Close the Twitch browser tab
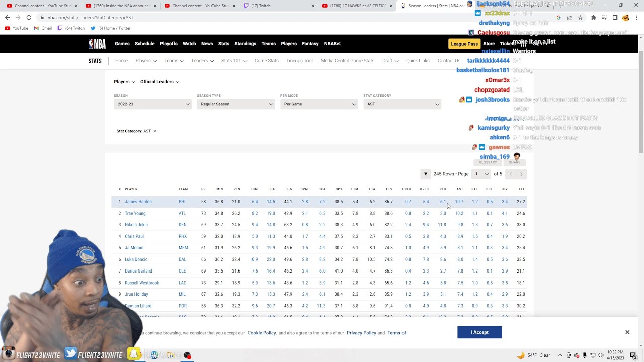644x362 pixels. [313, 6]
